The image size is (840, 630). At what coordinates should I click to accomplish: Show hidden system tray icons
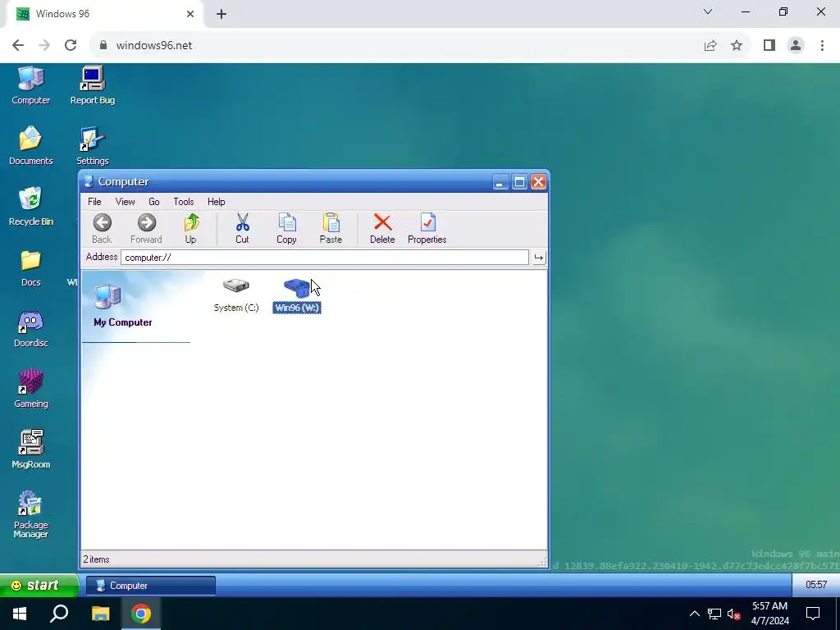click(694, 614)
